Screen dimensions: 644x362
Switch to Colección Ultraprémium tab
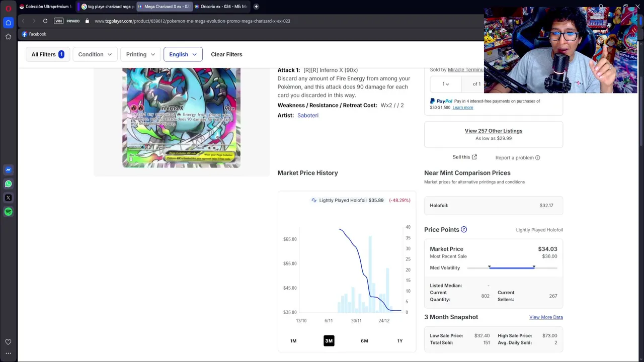(x=45, y=7)
